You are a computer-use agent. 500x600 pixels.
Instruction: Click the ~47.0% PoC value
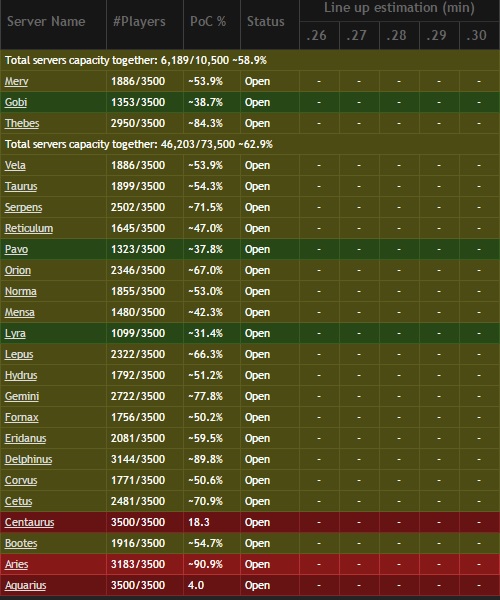pos(205,228)
